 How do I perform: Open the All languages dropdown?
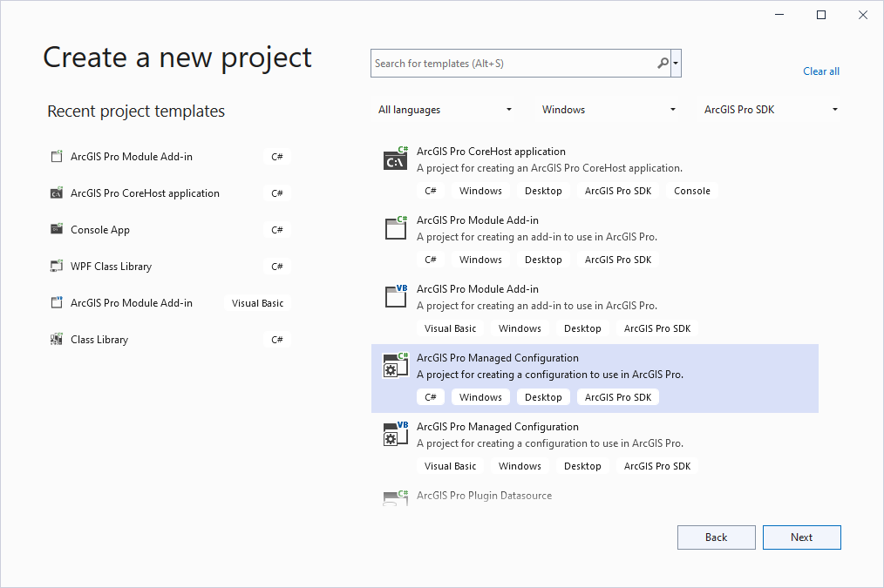coord(445,109)
